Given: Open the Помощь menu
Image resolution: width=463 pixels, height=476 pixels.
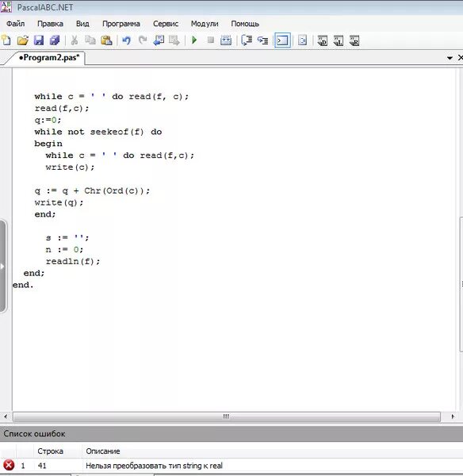Looking at the screenshot, I should point(245,24).
